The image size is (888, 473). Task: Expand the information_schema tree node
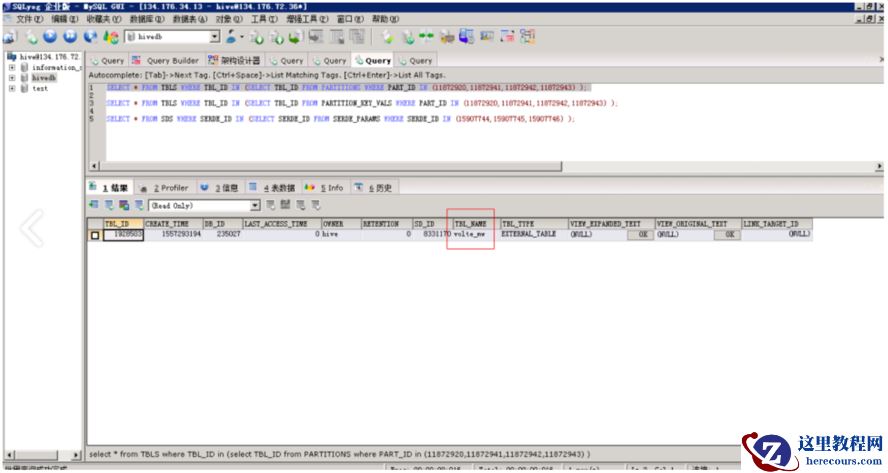(x=11, y=68)
